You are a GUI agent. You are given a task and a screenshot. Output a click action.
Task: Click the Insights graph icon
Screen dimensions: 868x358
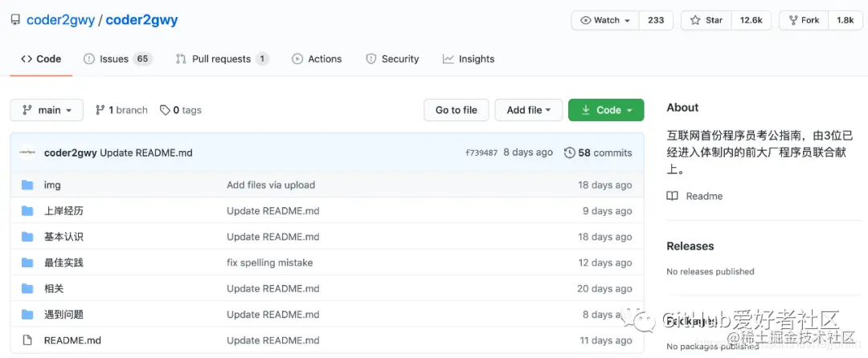(448, 59)
